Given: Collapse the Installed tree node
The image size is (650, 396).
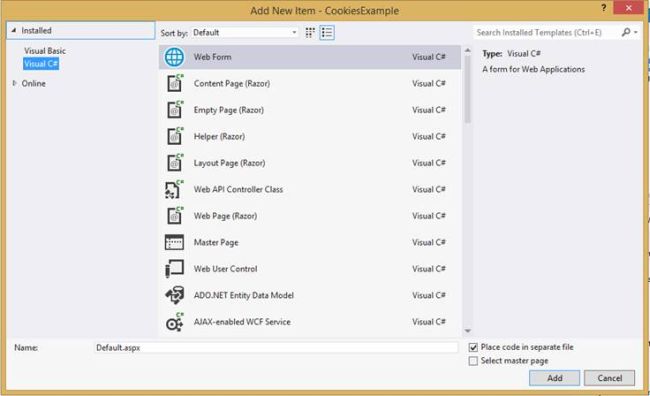Looking at the screenshot, I should [14, 30].
